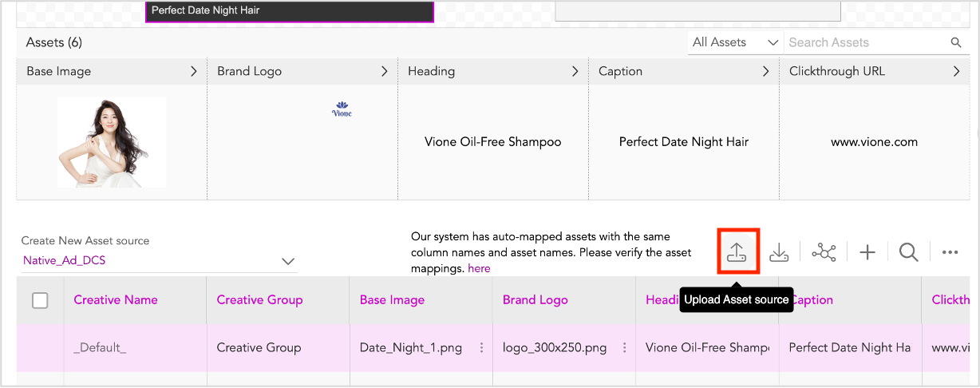Open the asset mapping network icon
The image size is (980, 388).
[824, 252]
